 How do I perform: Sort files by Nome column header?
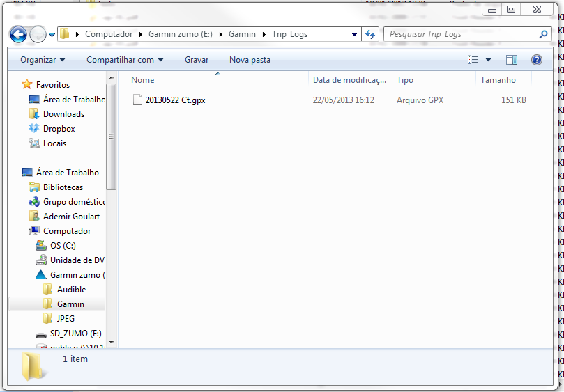pyautogui.click(x=143, y=80)
